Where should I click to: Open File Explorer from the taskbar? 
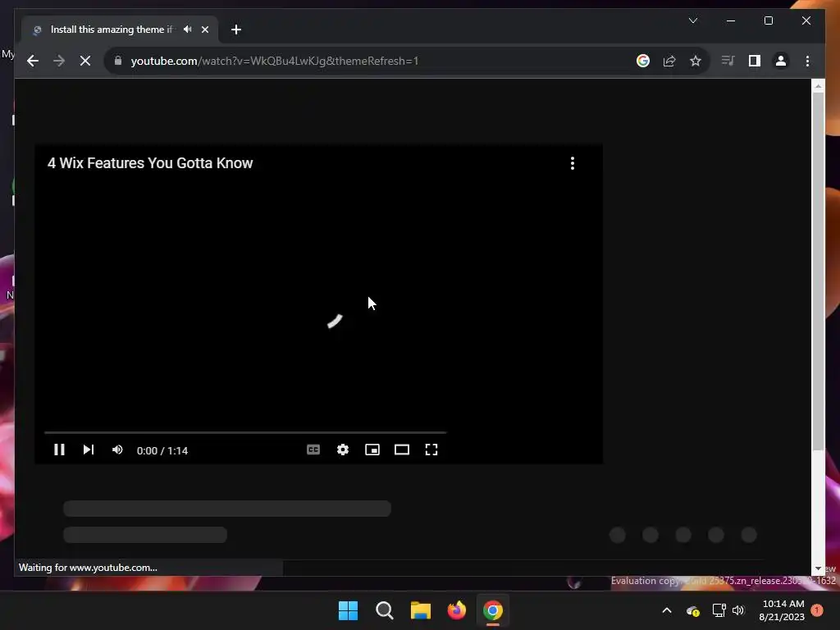421,610
